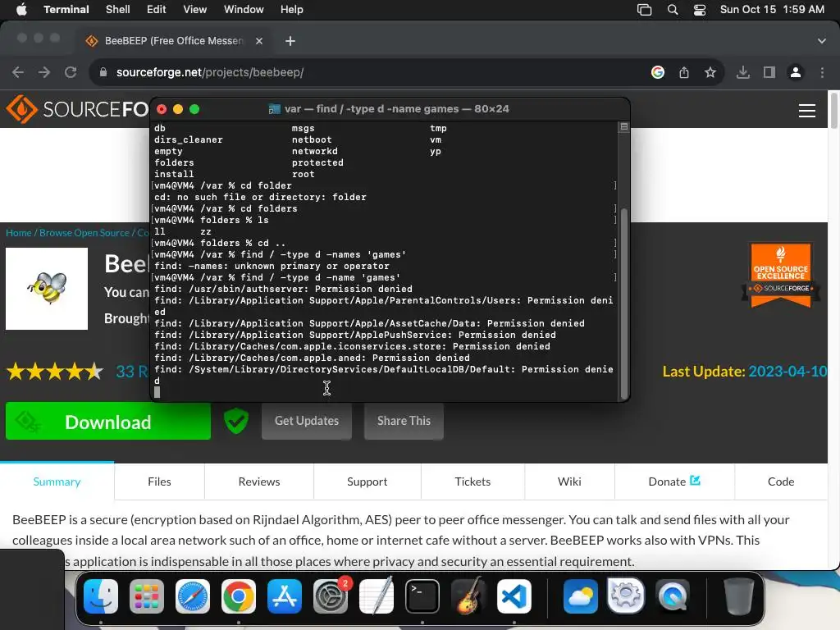Select the Tickets tab

tap(472, 482)
